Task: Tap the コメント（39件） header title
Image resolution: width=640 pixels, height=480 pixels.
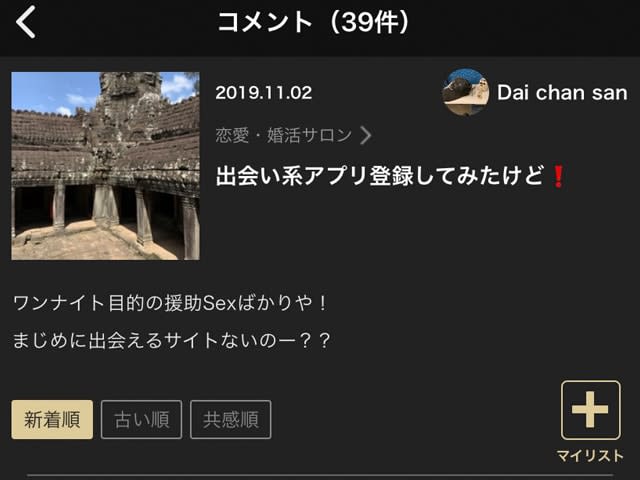Action: pyautogui.click(x=313, y=22)
